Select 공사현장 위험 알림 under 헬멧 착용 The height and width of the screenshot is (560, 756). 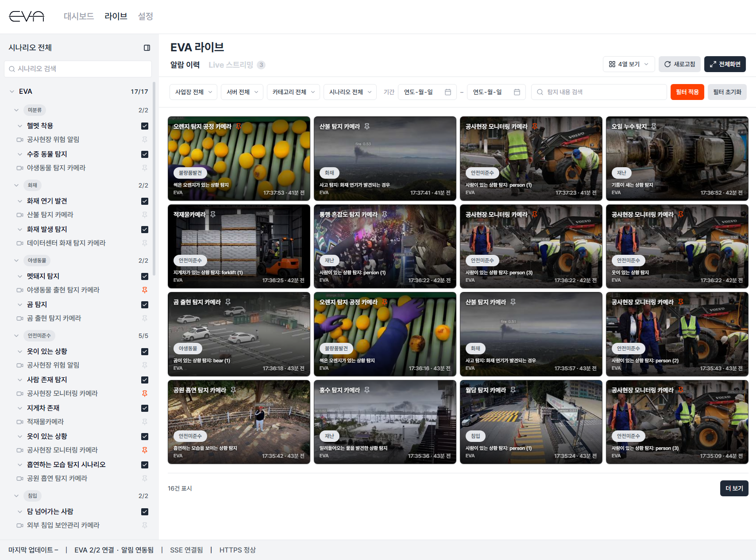coord(53,140)
